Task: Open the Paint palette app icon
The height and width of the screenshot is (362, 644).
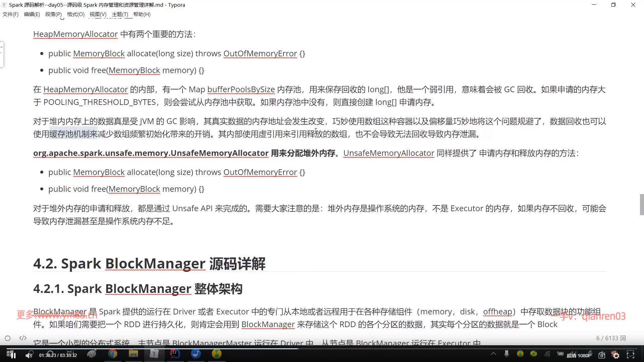Action: point(92,354)
